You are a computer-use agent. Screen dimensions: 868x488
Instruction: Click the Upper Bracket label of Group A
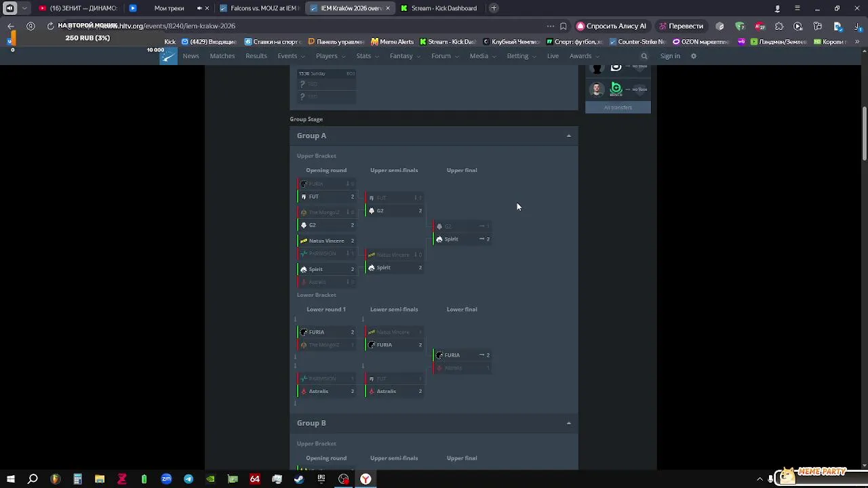coord(316,156)
